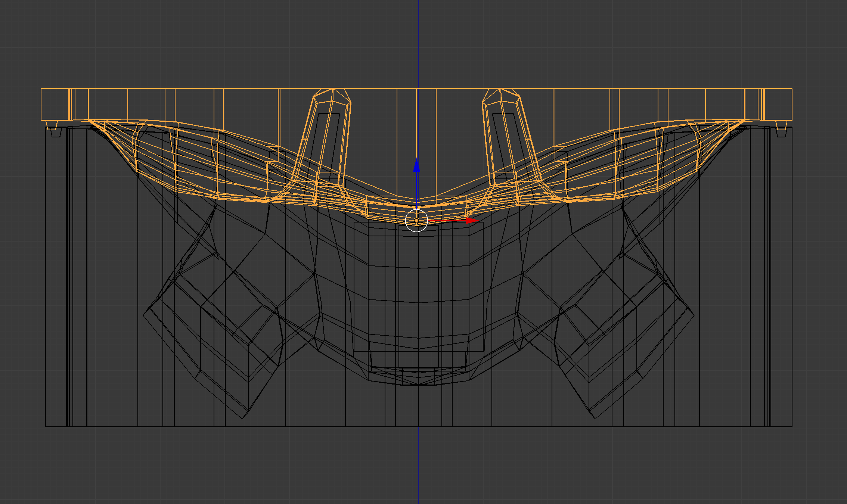Click small orange foot under left mesh end
847x504 pixels.
pos(51,125)
